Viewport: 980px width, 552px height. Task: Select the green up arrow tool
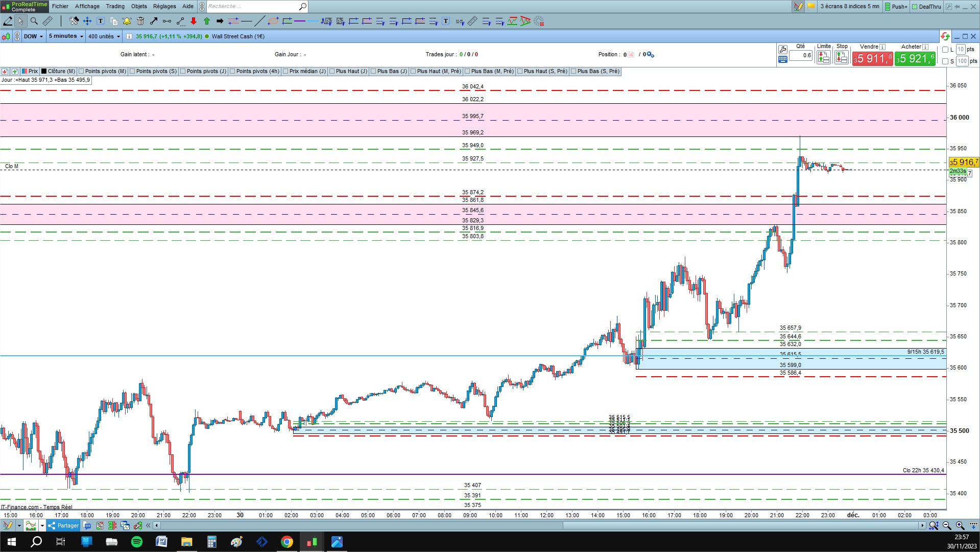pyautogui.click(x=206, y=21)
